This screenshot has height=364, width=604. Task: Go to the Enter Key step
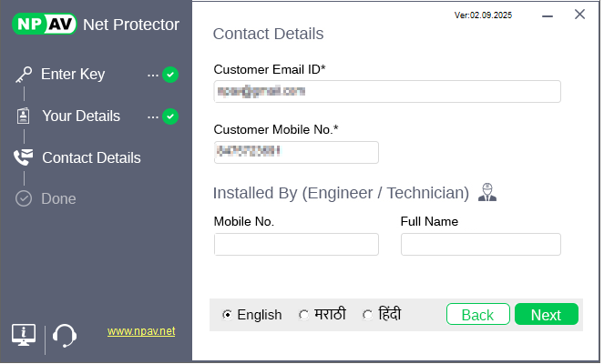pos(73,75)
